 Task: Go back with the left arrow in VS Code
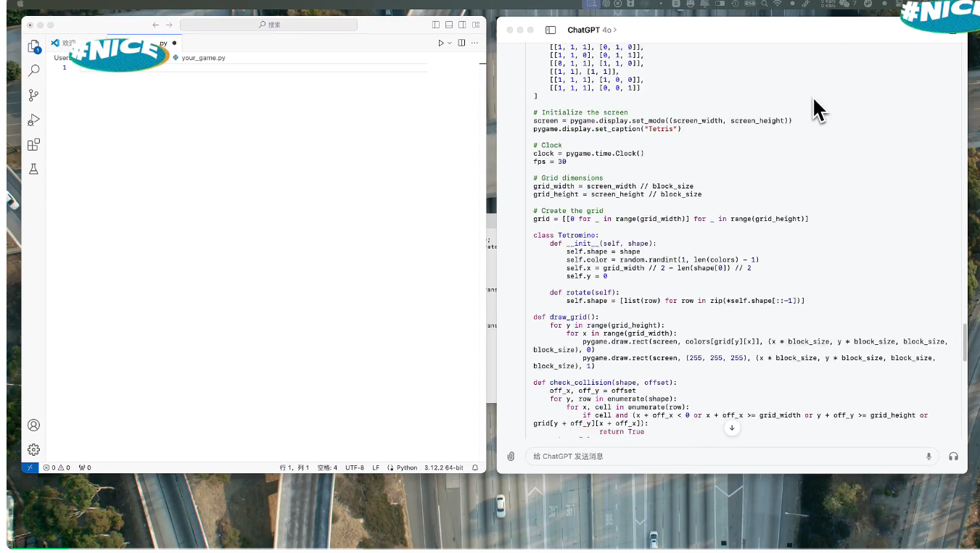[155, 25]
